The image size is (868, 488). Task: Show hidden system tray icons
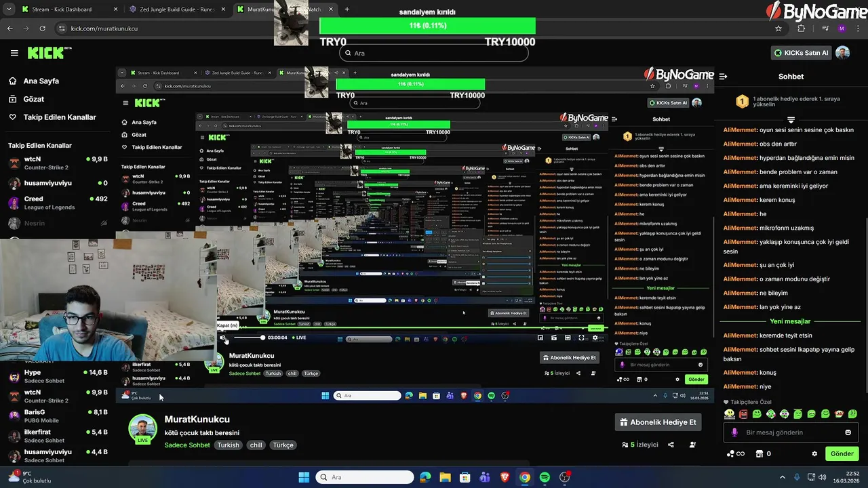click(x=782, y=477)
